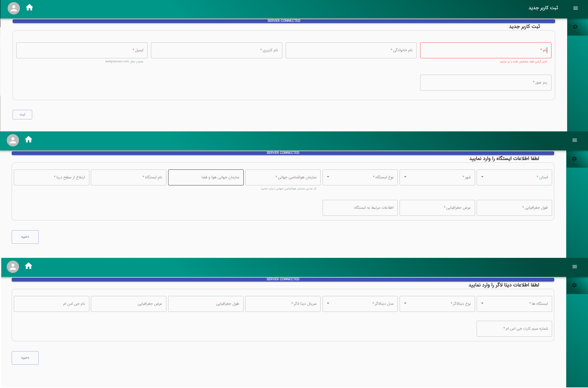Focus the ایمیل (email) input field
This screenshot has height=388, width=588.
click(x=82, y=50)
